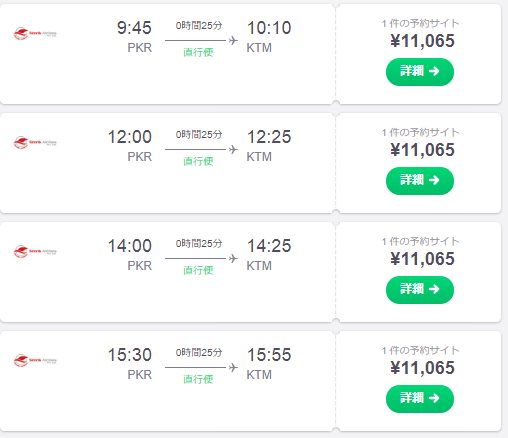Click airplane icon on the 12:00 flight
508x438 pixels.
pyautogui.click(x=233, y=149)
